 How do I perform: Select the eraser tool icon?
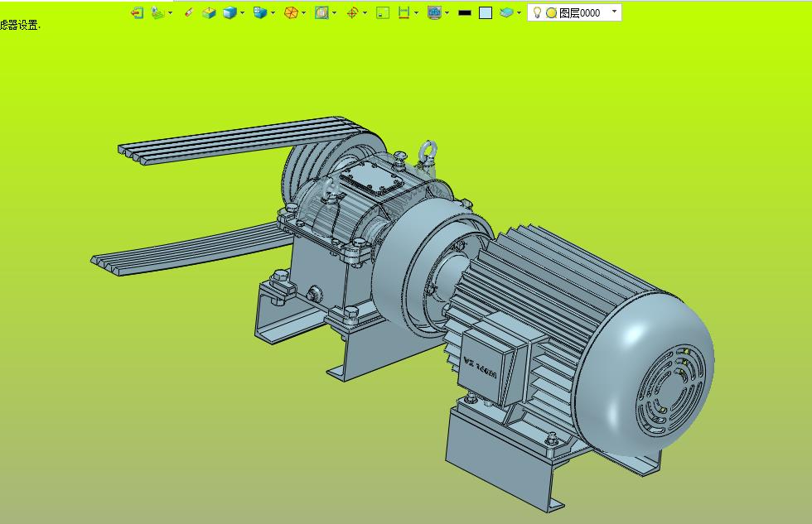point(188,12)
